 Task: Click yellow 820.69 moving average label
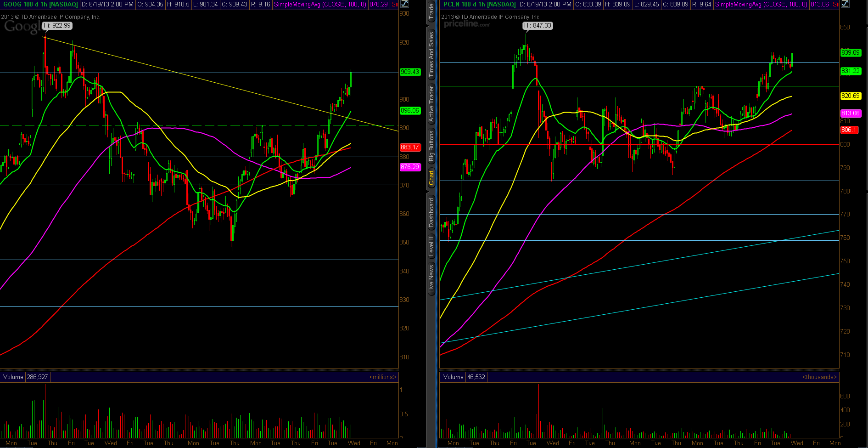tap(851, 96)
